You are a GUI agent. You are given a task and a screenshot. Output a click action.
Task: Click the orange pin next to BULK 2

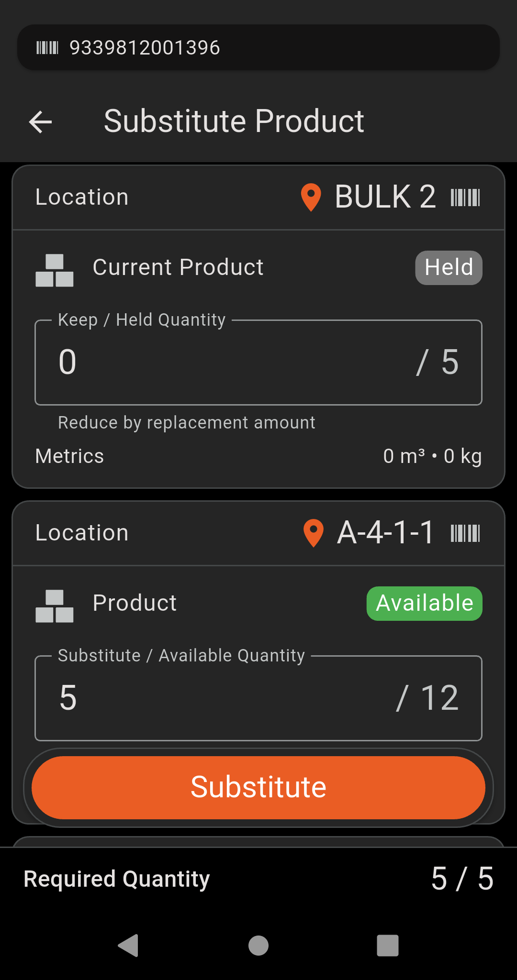tap(311, 197)
